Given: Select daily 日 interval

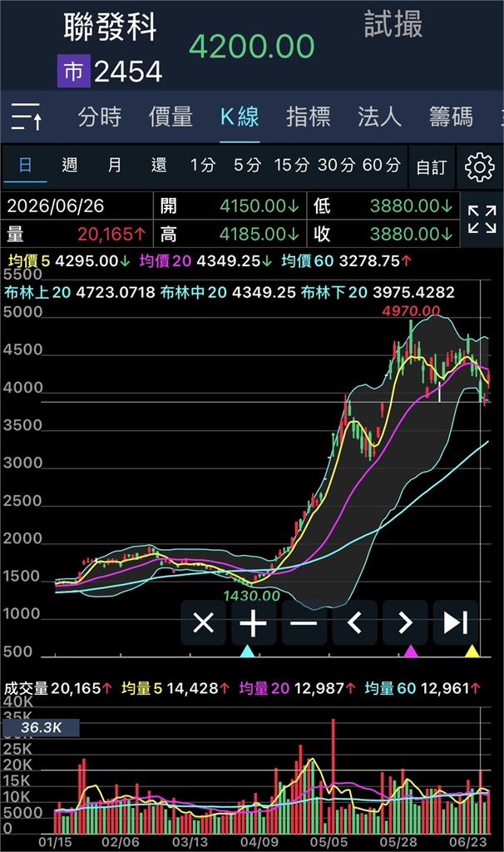Looking at the screenshot, I should pos(25,165).
